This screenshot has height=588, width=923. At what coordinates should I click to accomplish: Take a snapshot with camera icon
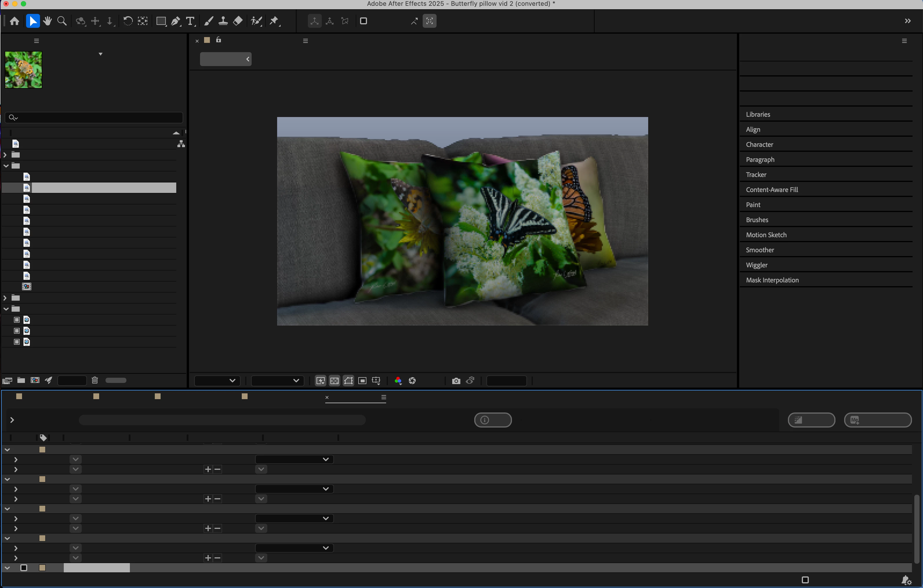tap(456, 381)
